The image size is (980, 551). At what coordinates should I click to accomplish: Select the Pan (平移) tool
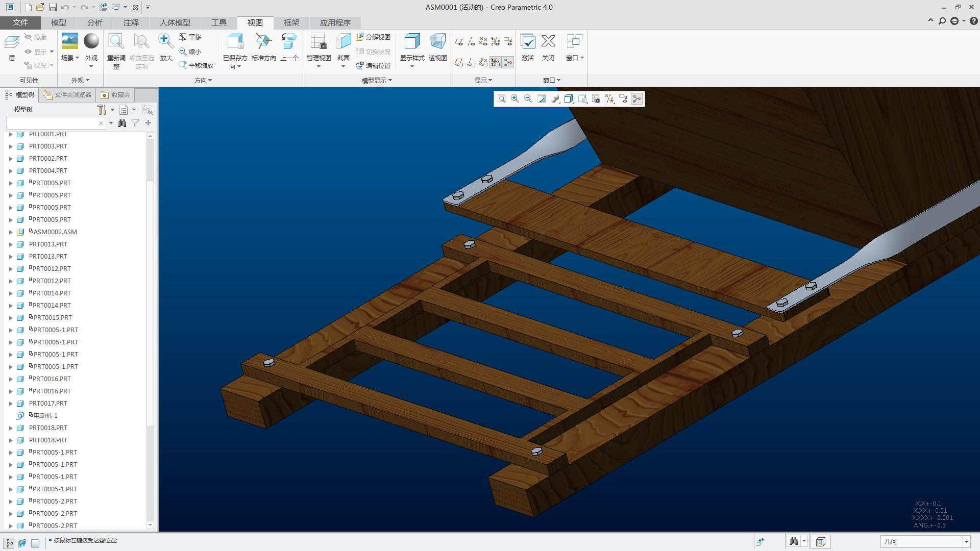[x=190, y=37]
